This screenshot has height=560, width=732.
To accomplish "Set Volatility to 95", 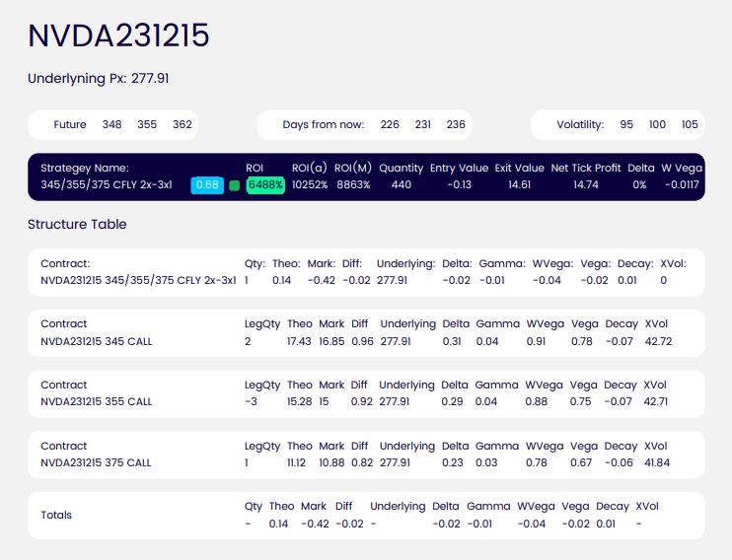I will (626, 125).
